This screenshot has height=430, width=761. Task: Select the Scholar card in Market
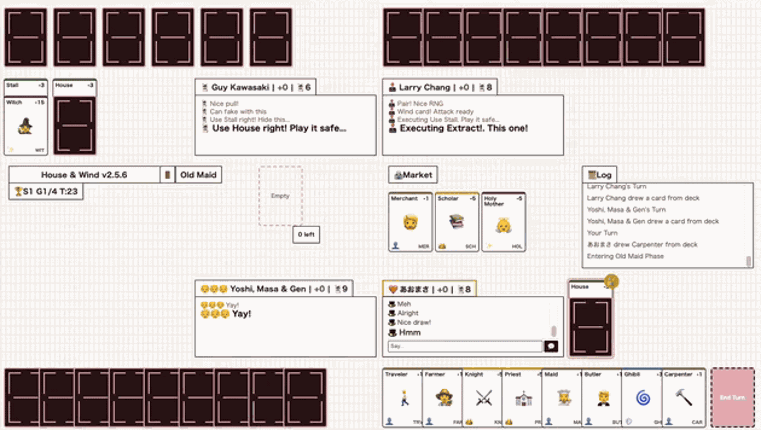point(456,221)
